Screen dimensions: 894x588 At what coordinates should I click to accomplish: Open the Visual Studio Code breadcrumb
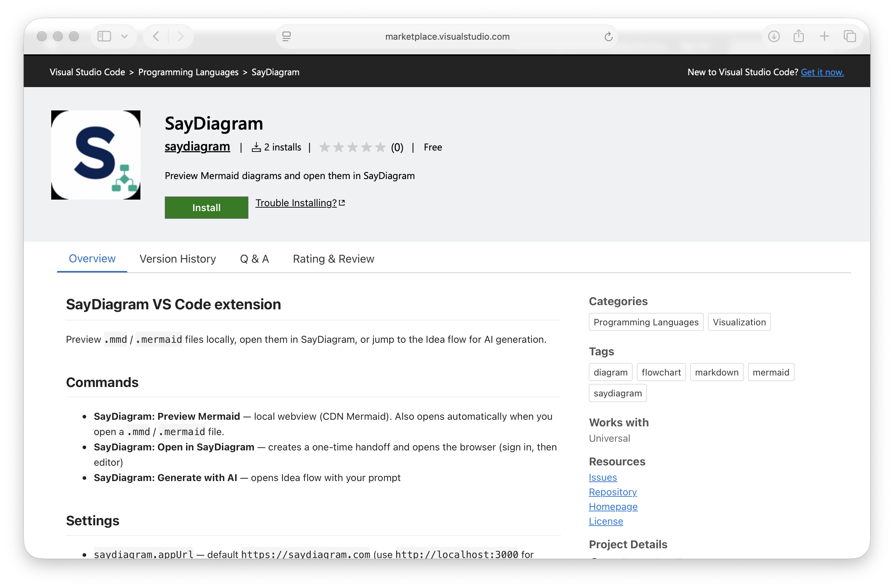[87, 72]
